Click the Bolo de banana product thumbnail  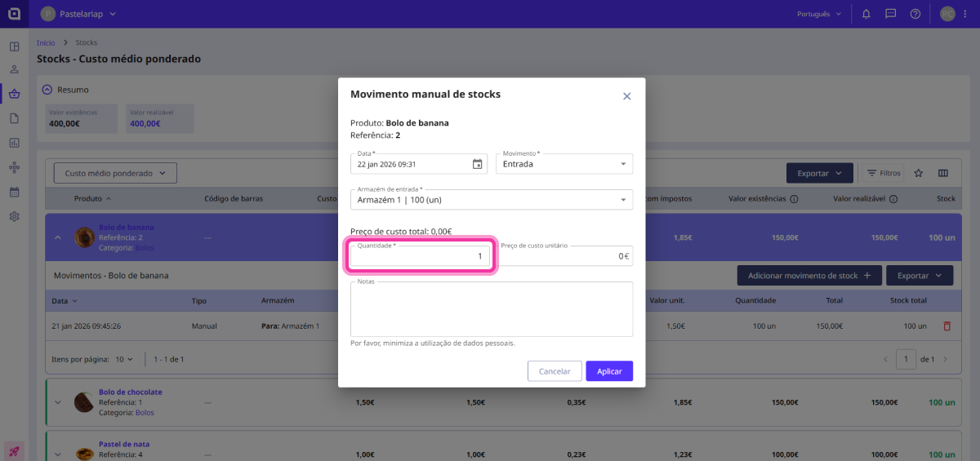[x=84, y=237]
